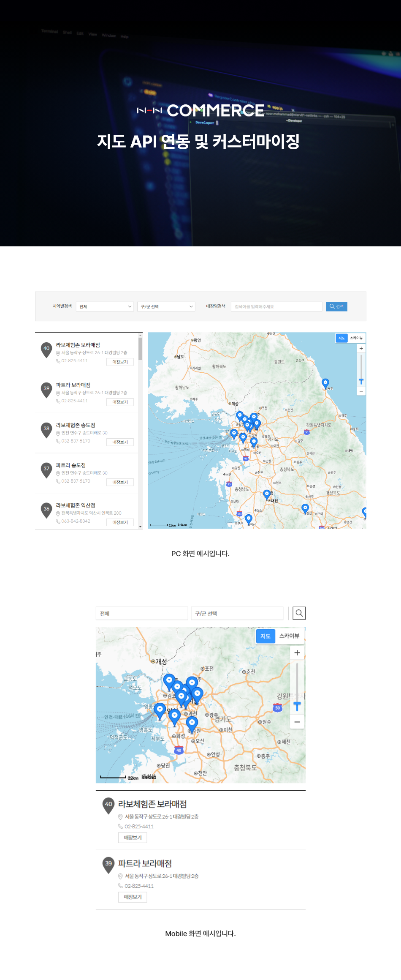401x980 pixels.
Task: Enable 스카이뷰 on the mobile map
Action: coord(289,636)
